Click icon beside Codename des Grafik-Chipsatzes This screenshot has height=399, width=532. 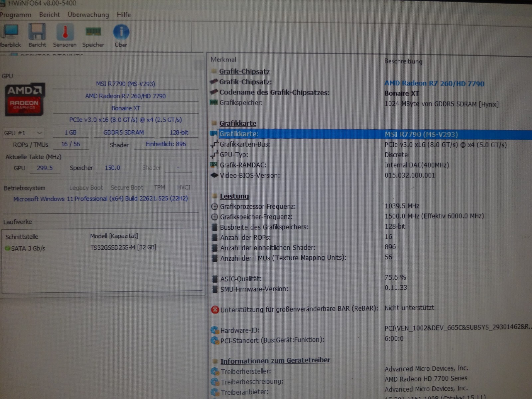(x=214, y=92)
